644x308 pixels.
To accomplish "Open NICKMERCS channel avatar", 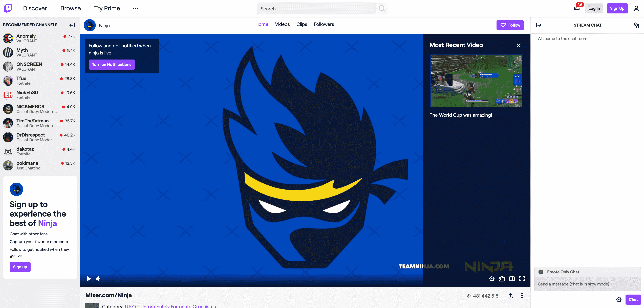I will click(x=8, y=109).
